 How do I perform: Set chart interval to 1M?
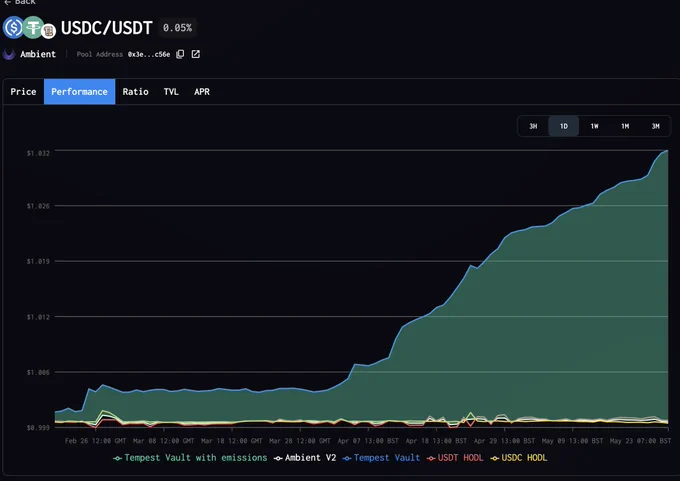(x=625, y=126)
